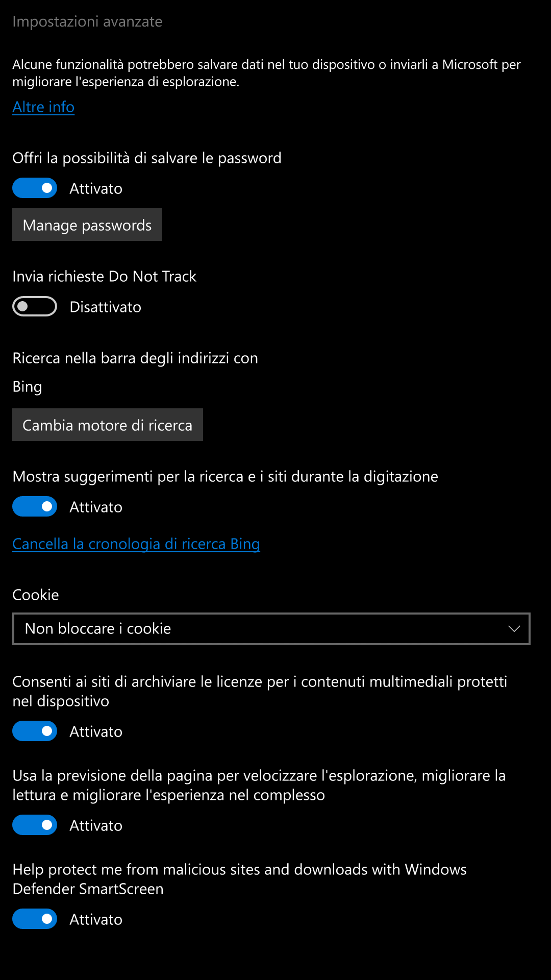Turn off search suggestions toggle
The height and width of the screenshot is (980, 551).
coord(35,506)
